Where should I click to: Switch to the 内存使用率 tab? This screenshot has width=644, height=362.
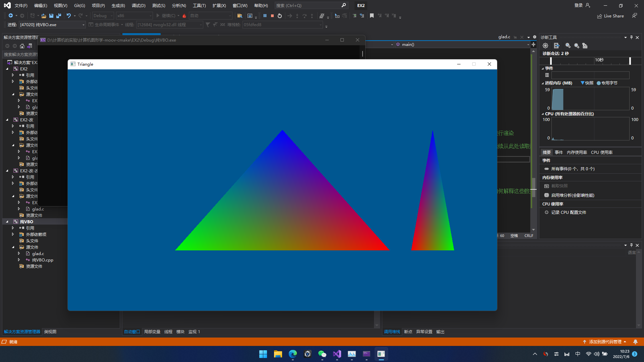[x=577, y=152]
